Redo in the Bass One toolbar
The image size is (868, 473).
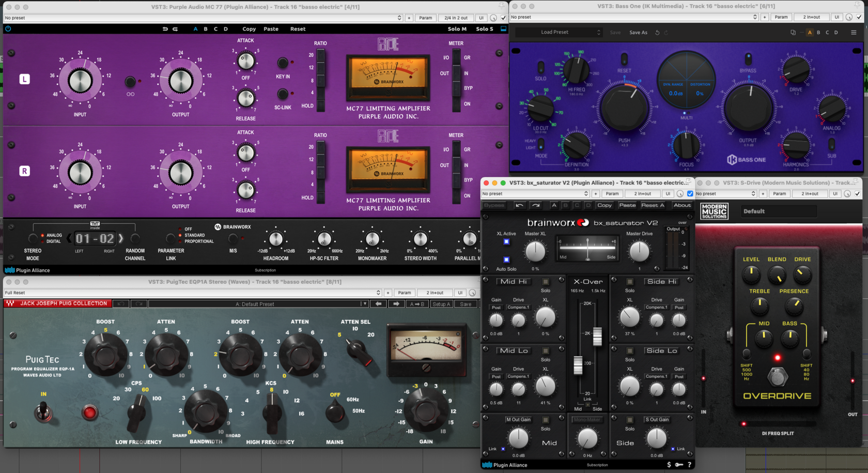click(666, 33)
